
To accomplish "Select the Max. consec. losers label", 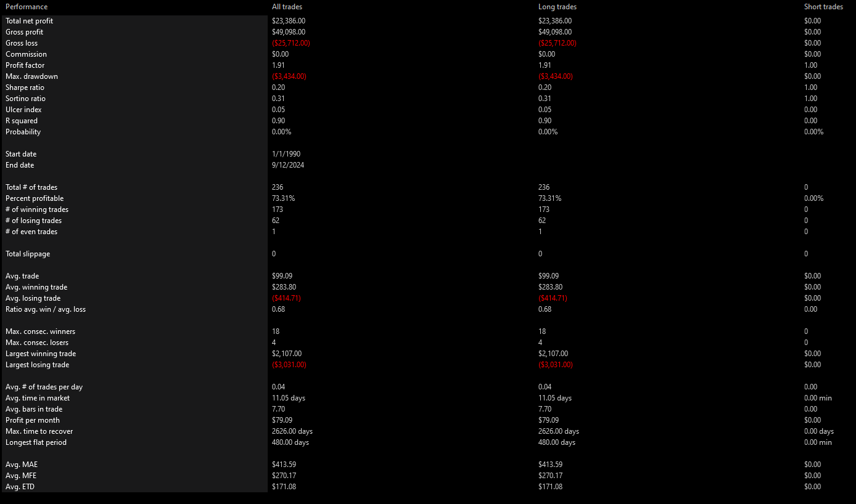I will pos(37,343).
